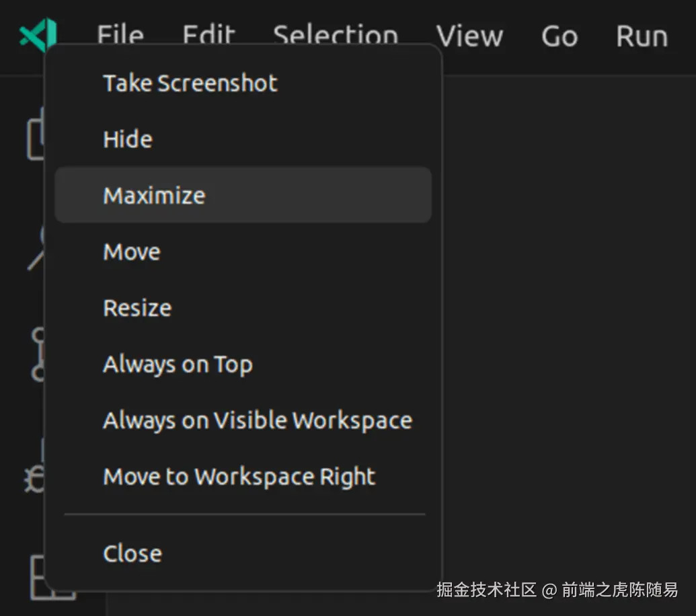Toggle Always on Top option
Screen dimensions: 696x616
click(178, 364)
